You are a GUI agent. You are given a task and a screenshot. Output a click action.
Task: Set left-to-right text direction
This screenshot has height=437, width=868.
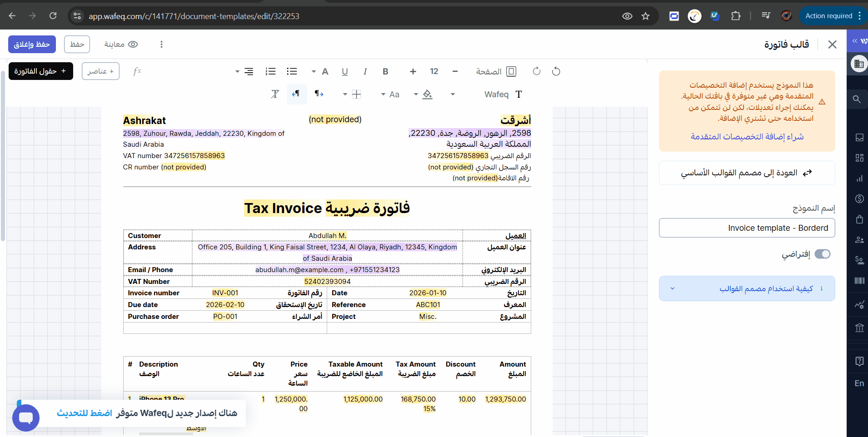coord(319,94)
